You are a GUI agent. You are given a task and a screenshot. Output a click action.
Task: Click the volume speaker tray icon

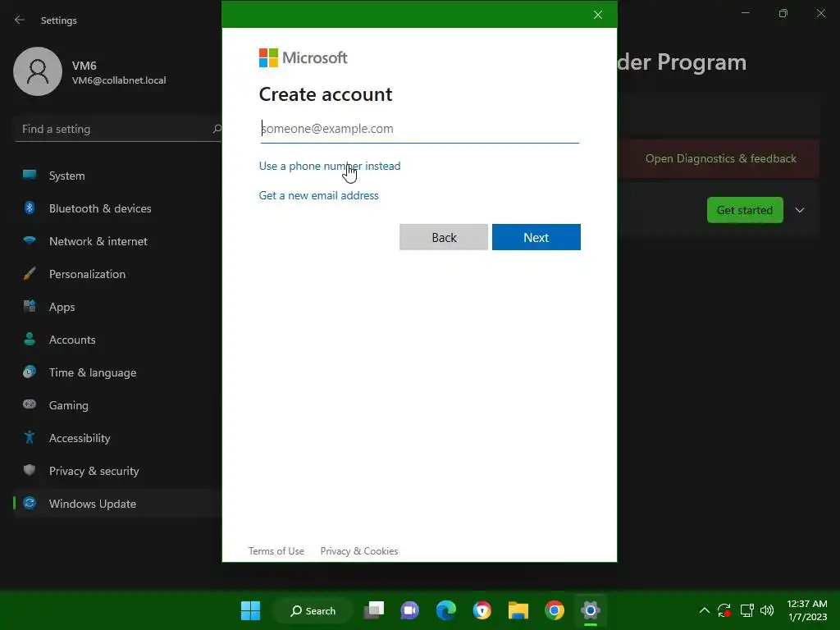[767, 610]
